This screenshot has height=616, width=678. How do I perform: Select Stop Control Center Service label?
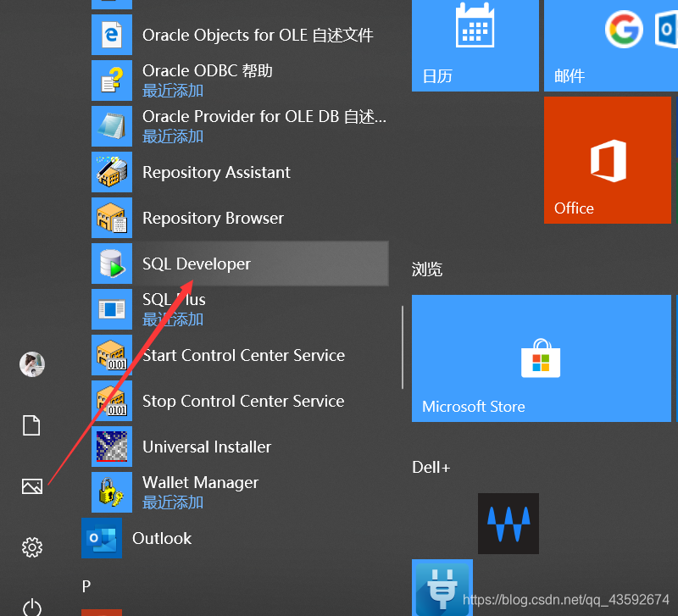click(243, 401)
